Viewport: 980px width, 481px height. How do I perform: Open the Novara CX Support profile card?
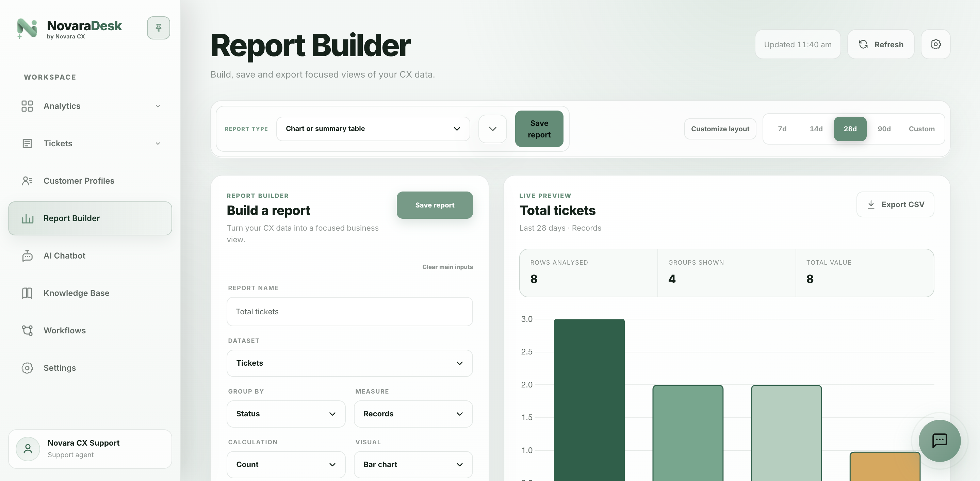point(90,449)
